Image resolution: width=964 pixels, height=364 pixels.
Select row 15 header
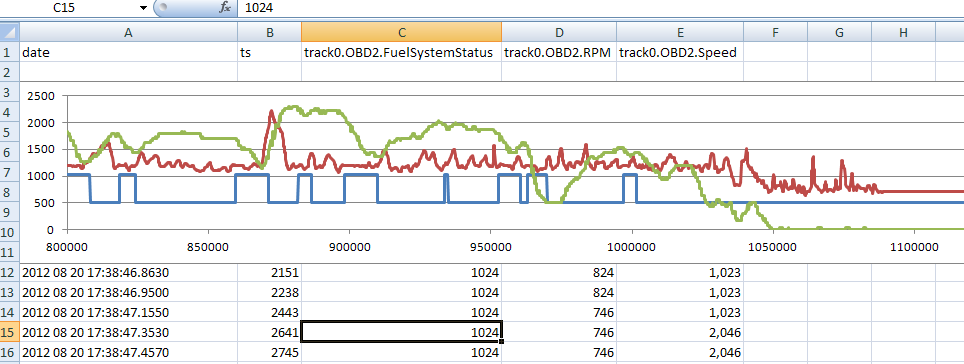pos(10,332)
